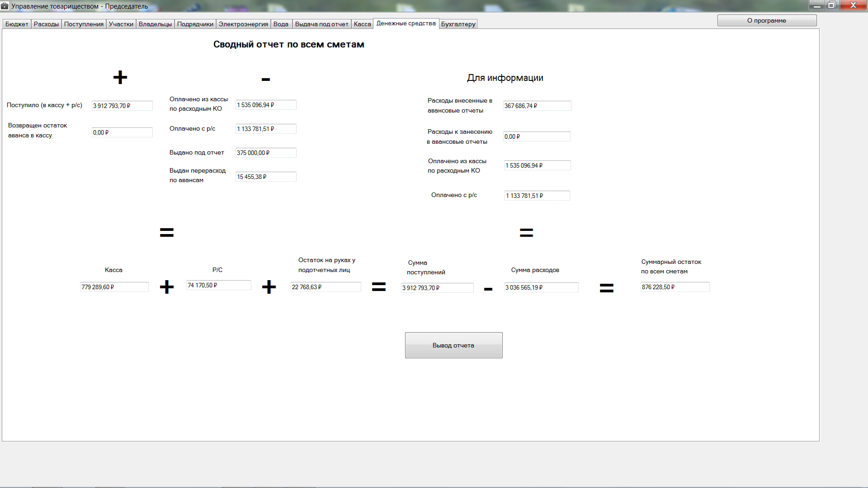Click the Касса balance field
Viewport: 868px width, 488px height.
click(x=114, y=287)
